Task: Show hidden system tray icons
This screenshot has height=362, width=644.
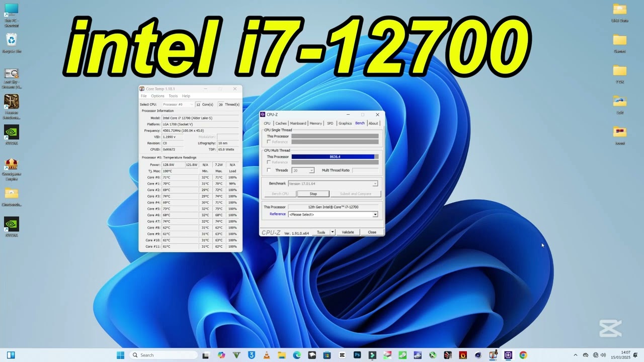Action: pyautogui.click(x=576, y=355)
